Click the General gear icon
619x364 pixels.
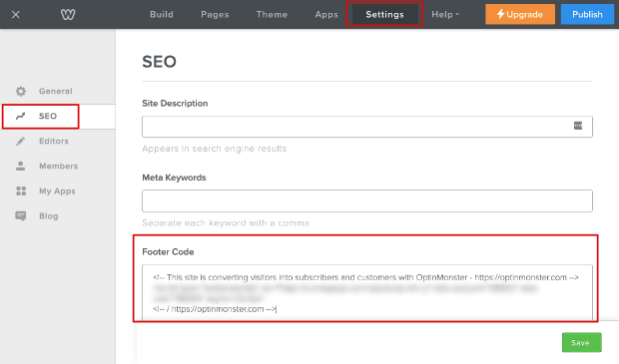click(21, 91)
